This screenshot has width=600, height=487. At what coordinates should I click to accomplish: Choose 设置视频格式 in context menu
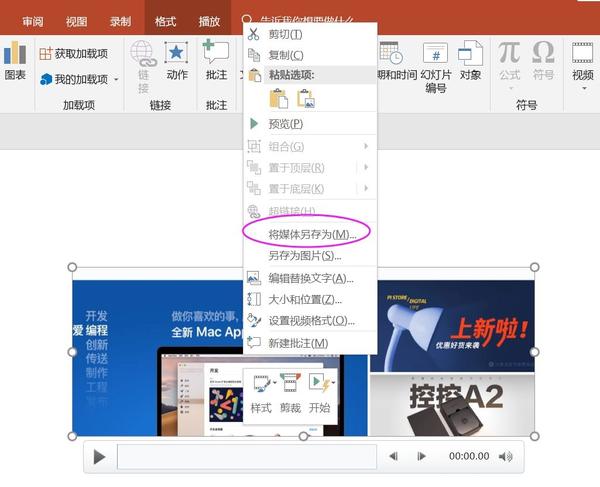point(311,321)
